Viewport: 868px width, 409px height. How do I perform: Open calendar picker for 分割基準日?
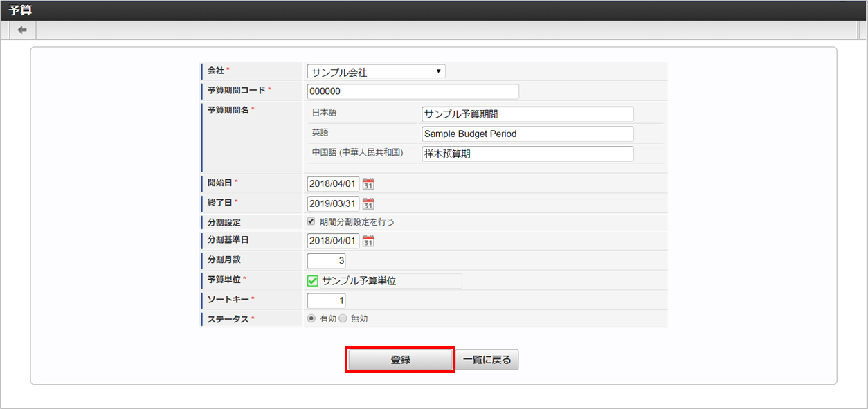point(368,241)
